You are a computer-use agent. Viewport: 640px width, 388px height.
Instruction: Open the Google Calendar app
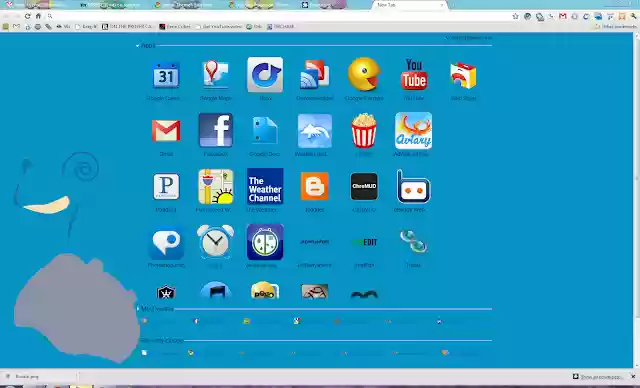[166, 75]
